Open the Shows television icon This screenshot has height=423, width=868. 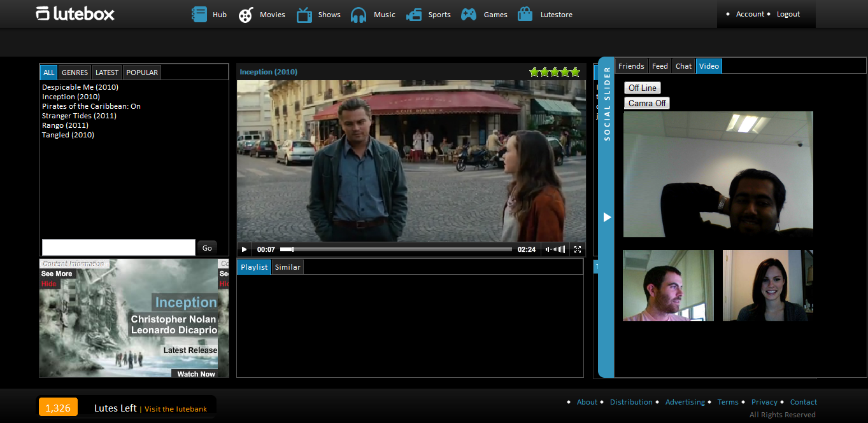304,15
